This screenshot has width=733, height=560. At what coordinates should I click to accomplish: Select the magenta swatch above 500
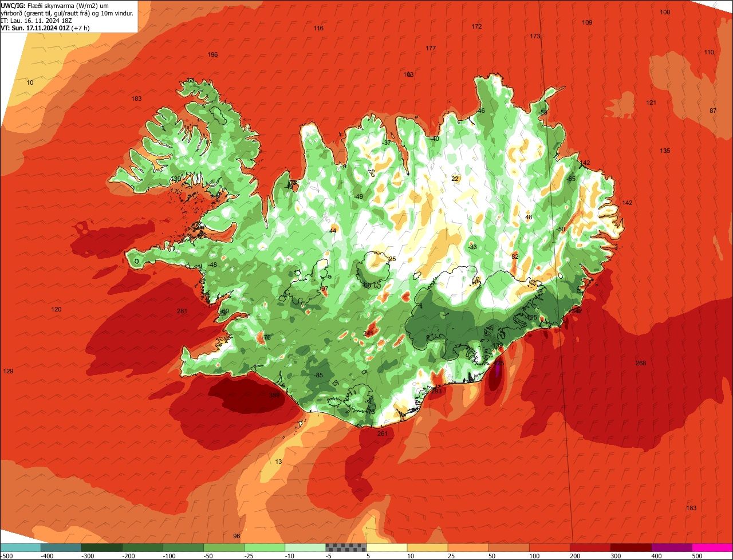click(712, 547)
